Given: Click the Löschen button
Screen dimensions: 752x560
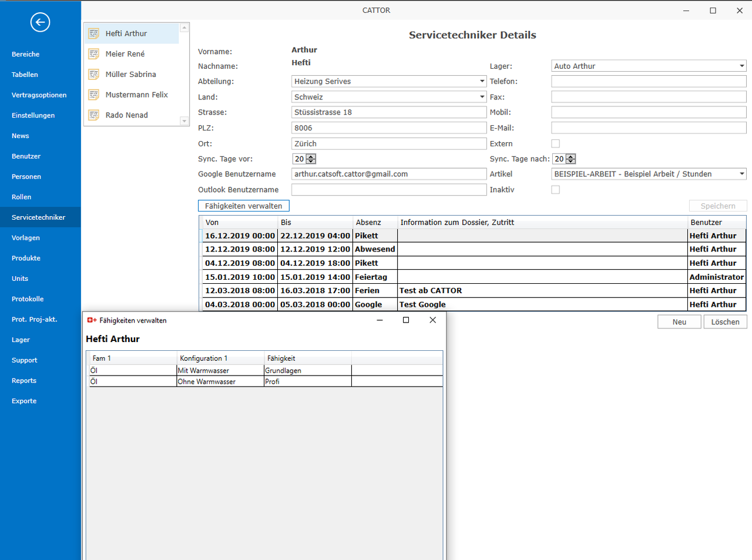Looking at the screenshot, I should [725, 322].
